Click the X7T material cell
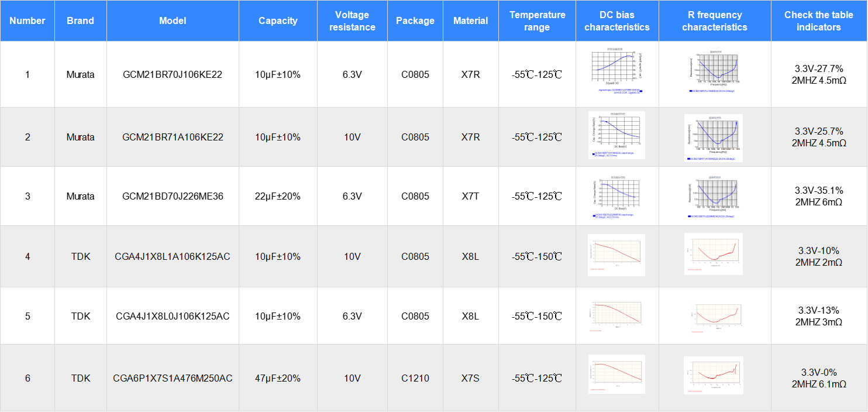Viewport: 868px width, 412px height. (x=470, y=197)
